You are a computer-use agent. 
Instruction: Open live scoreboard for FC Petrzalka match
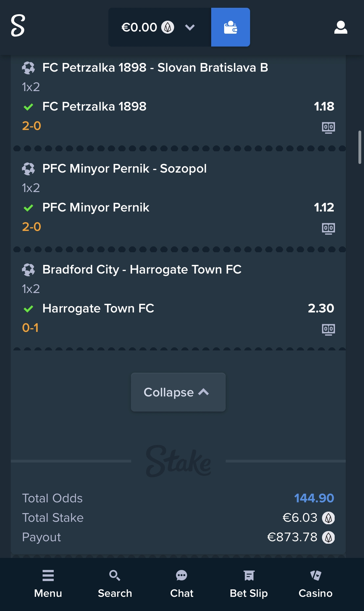pos(328,127)
